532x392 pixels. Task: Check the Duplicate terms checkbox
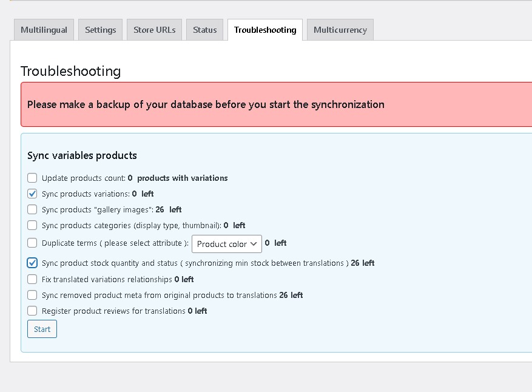click(32, 243)
